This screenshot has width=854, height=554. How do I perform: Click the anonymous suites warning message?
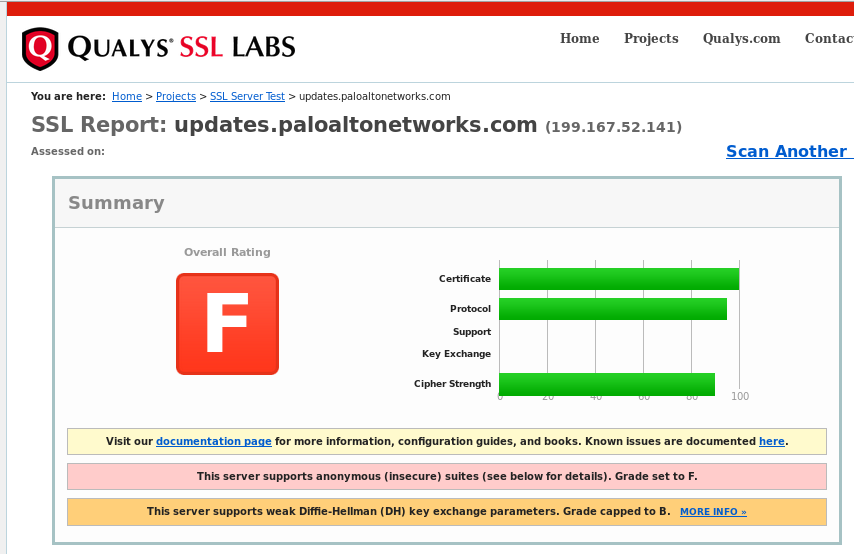coord(447,477)
